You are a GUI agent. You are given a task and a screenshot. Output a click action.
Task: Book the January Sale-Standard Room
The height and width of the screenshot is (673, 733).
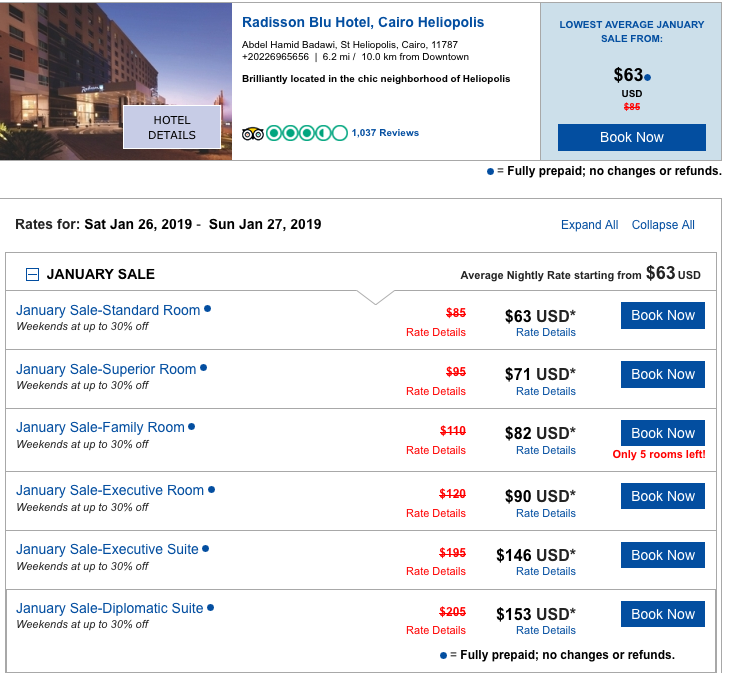[662, 316]
